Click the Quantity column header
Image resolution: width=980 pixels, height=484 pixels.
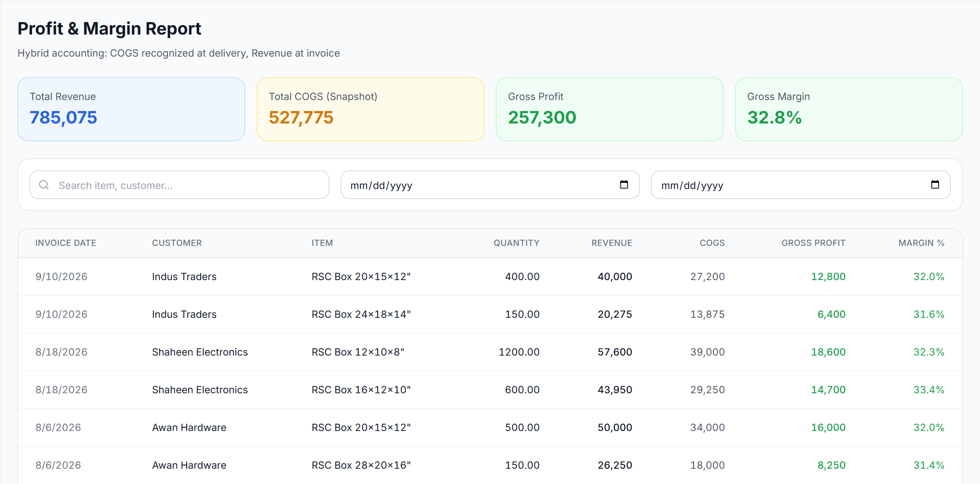(x=516, y=243)
